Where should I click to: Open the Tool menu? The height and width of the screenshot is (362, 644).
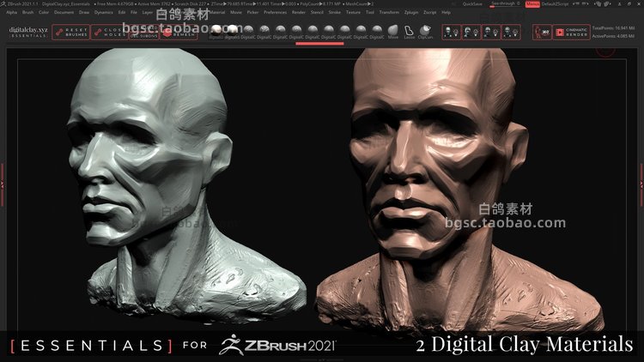[x=370, y=12]
